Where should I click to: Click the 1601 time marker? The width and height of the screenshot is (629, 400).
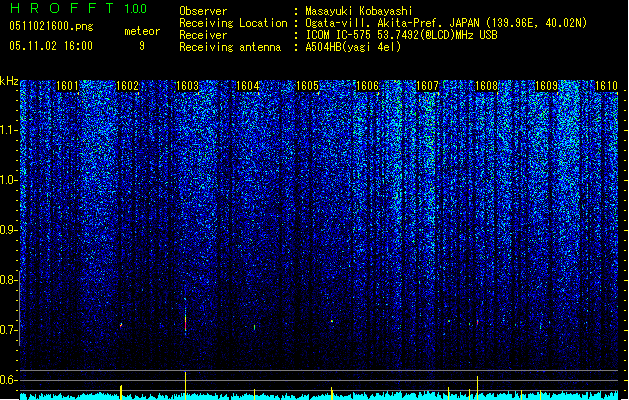[67, 86]
